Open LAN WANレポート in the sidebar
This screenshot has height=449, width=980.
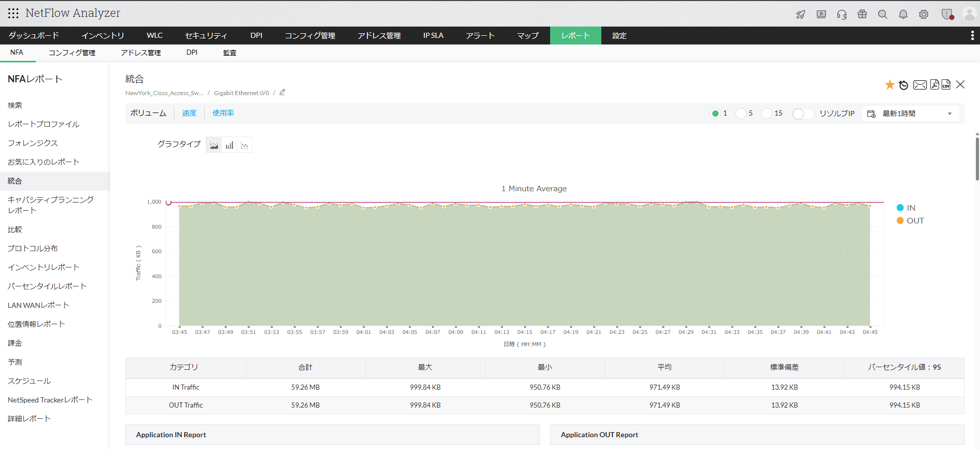point(38,305)
